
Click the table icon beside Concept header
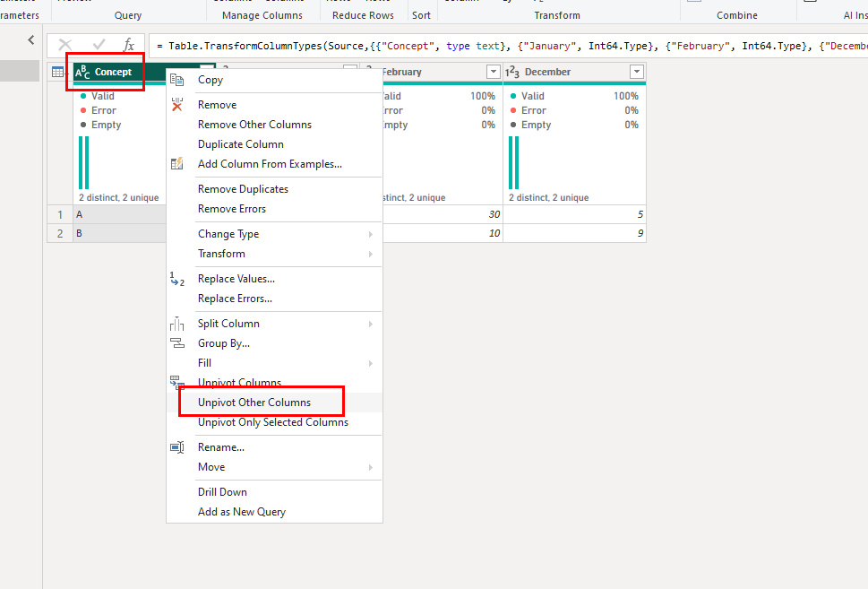coord(57,72)
